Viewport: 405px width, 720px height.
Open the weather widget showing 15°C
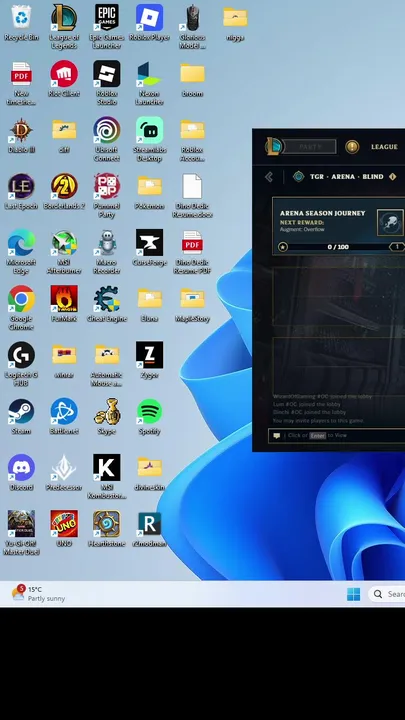coord(39,594)
